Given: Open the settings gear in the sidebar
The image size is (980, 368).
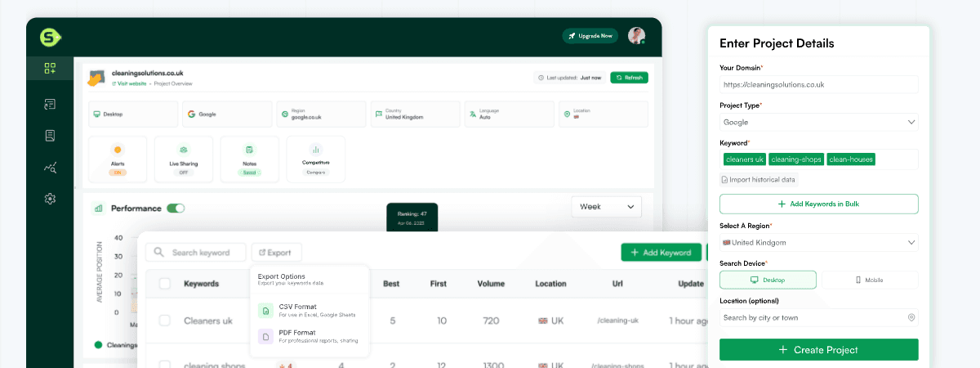Looking at the screenshot, I should [x=50, y=199].
